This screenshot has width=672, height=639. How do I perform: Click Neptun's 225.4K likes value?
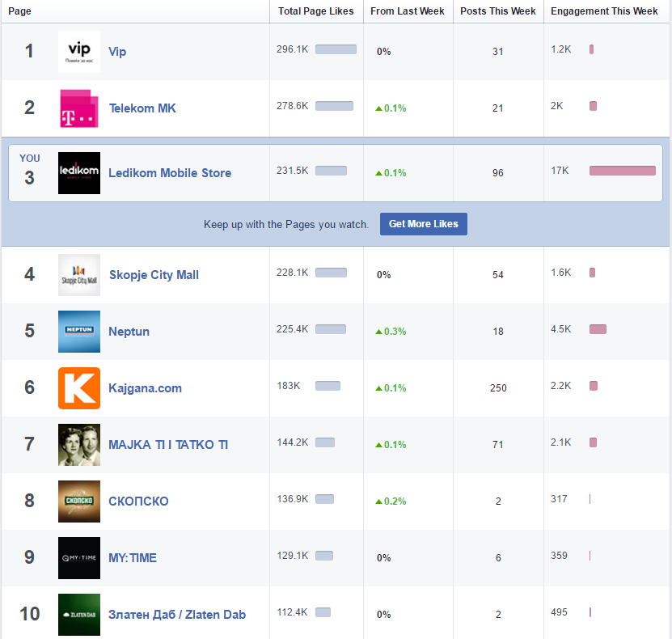pyautogui.click(x=292, y=329)
